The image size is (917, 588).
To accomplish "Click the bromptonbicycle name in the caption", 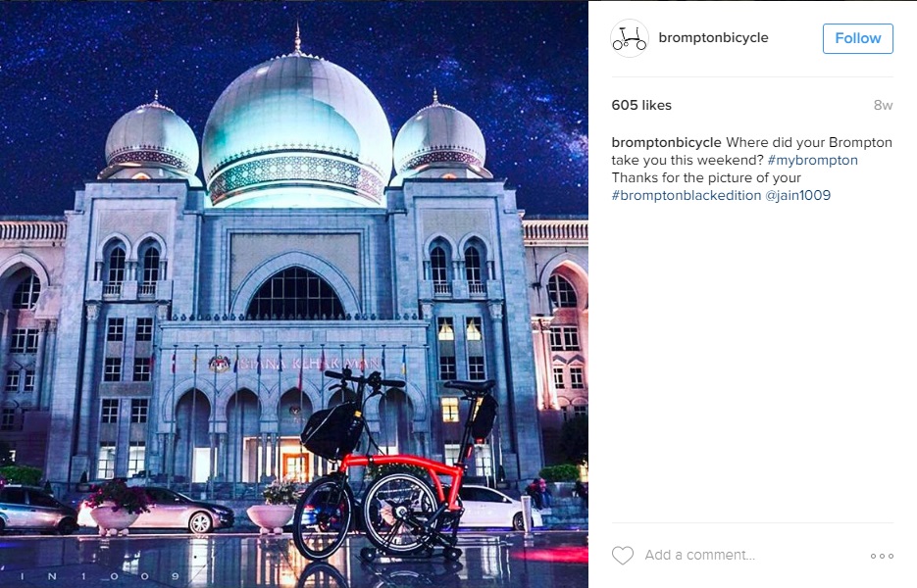I will click(666, 143).
